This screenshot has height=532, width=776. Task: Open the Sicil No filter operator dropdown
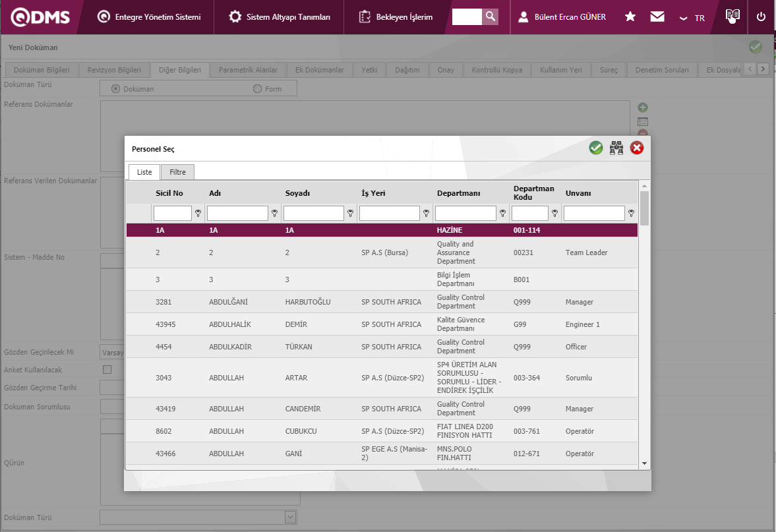(x=198, y=214)
